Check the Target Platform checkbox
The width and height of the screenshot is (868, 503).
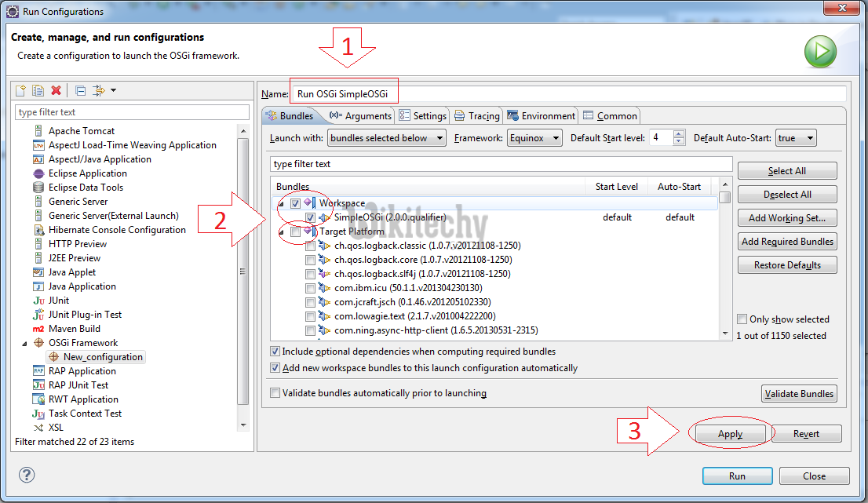pos(295,232)
